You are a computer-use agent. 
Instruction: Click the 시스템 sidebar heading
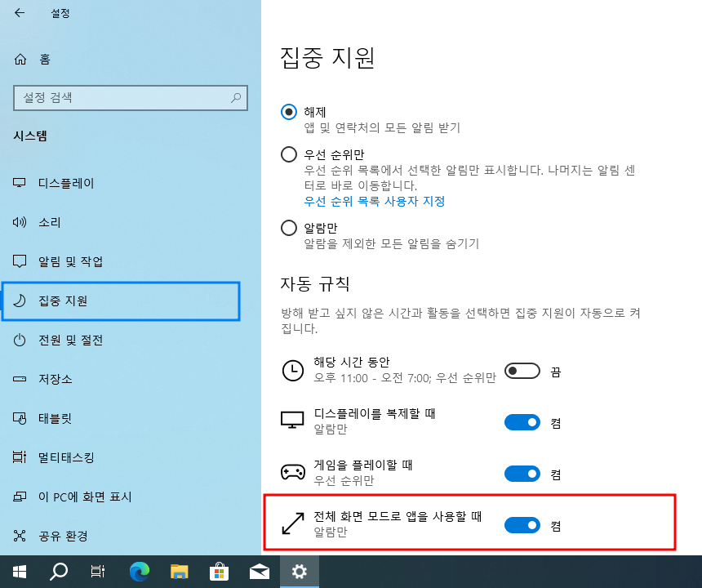(x=30, y=136)
